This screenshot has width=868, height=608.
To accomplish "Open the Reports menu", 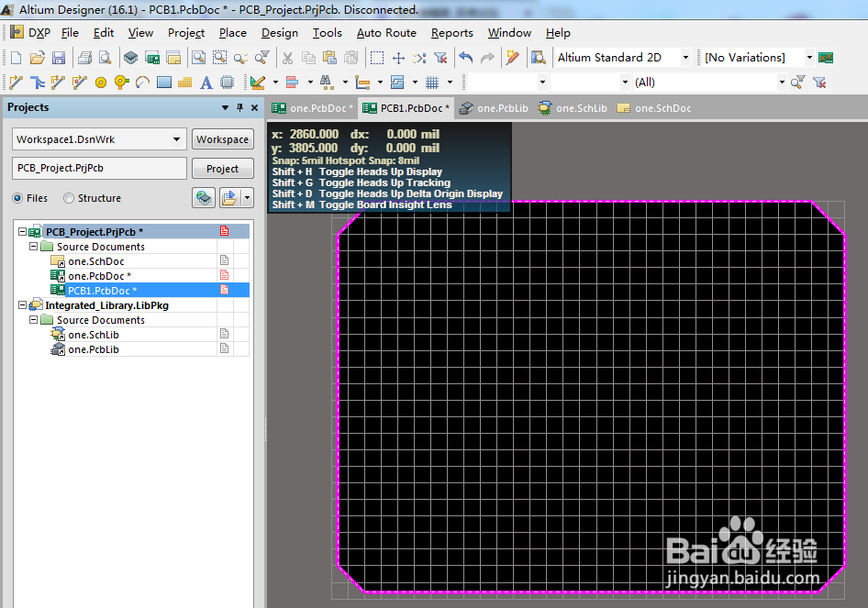I will click(x=451, y=33).
